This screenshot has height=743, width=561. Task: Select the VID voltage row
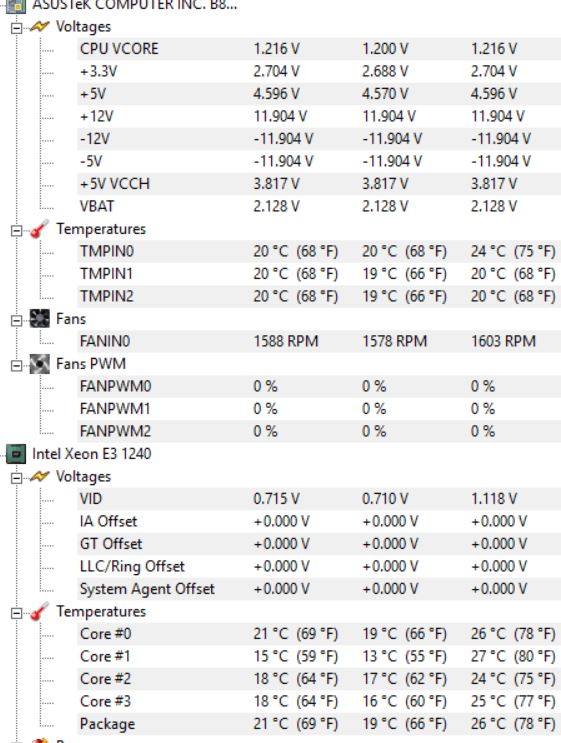(319, 499)
